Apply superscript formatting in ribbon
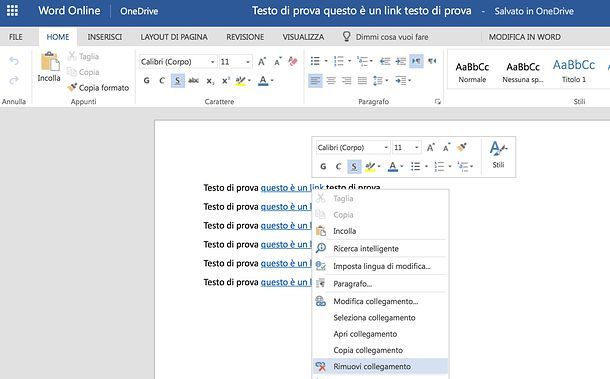 click(x=226, y=81)
